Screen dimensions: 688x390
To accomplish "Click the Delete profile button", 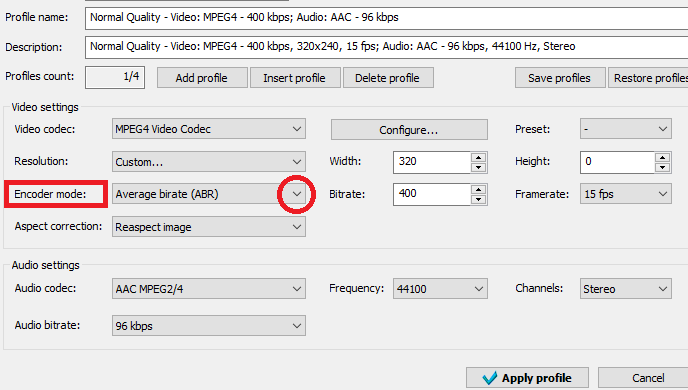I will [388, 78].
